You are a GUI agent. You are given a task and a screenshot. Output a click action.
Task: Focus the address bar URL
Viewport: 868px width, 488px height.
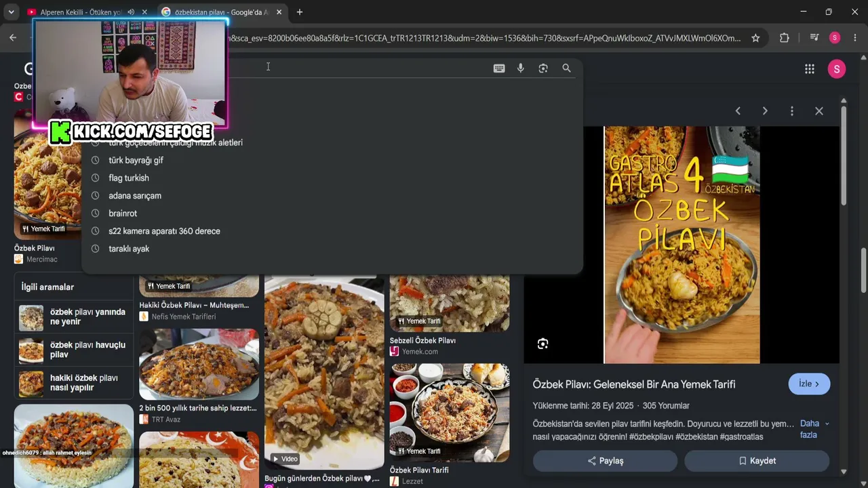click(x=485, y=38)
